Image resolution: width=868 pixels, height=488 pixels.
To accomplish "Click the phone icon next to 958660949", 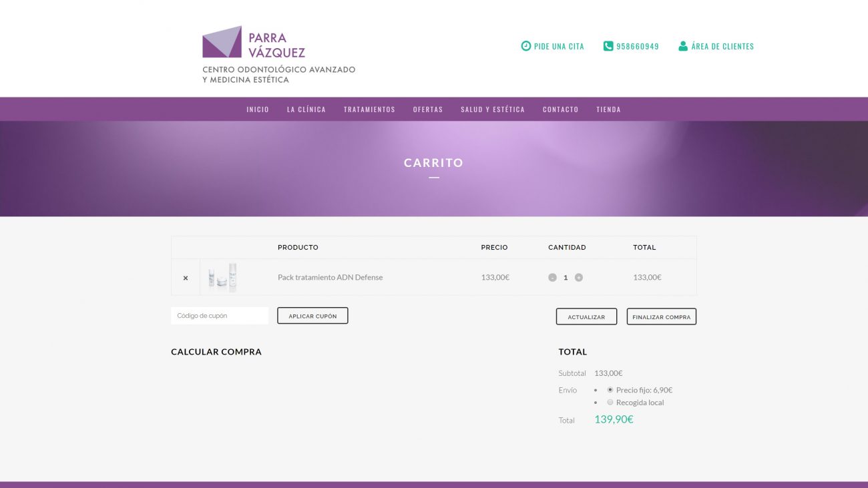I will point(608,46).
